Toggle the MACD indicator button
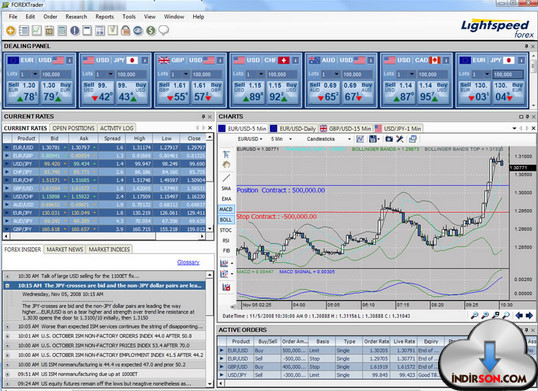 pyautogui.click(x=226, y=209)
